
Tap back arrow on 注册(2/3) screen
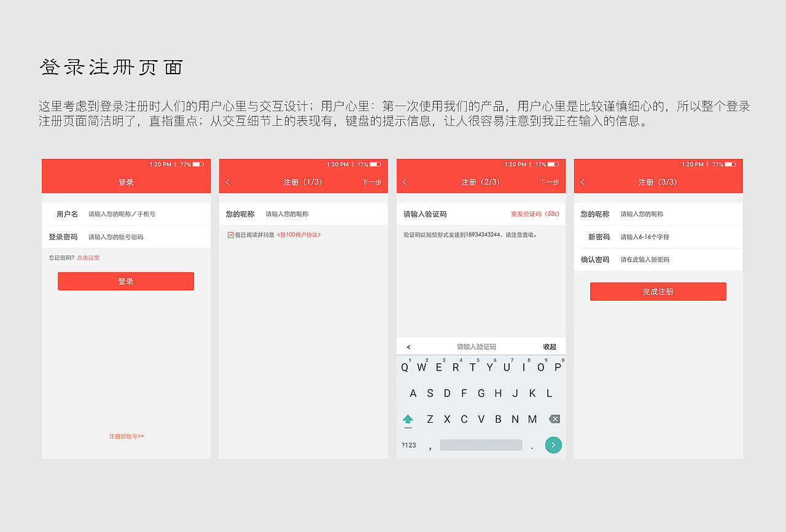405,182
